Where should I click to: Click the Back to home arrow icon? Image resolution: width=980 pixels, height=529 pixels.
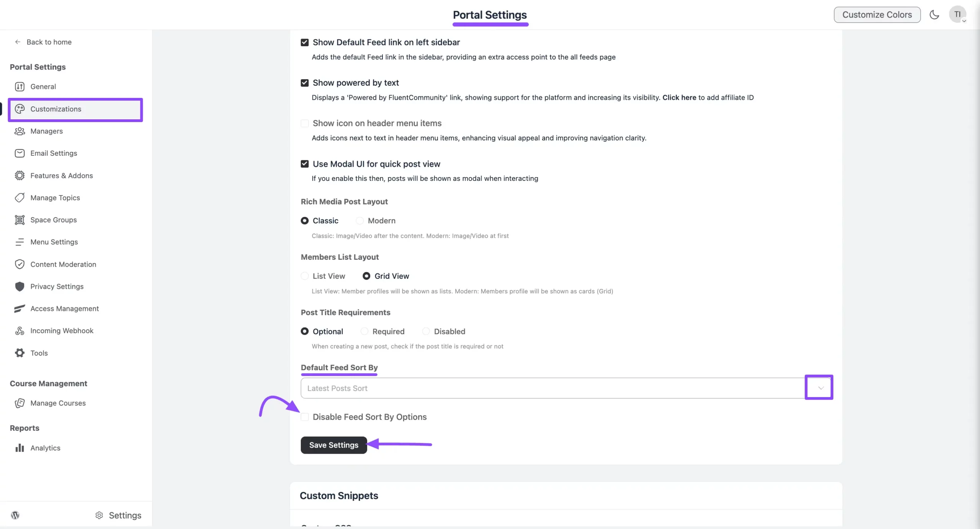click(x=18, y=42)
